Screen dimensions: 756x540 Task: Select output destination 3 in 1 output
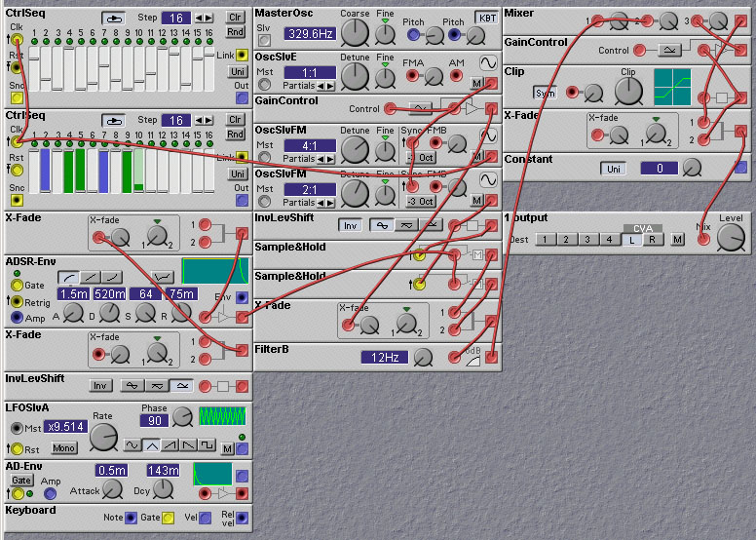pos(590,240)
